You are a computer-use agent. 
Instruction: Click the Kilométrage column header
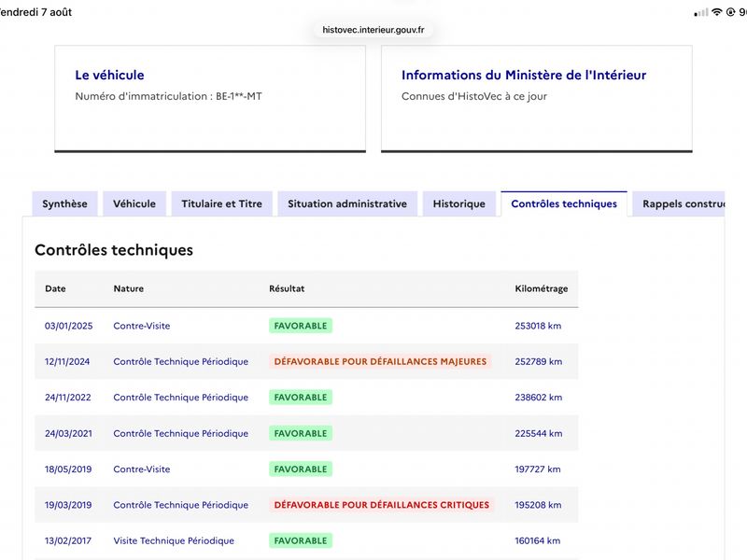click(x=542, y=288)
